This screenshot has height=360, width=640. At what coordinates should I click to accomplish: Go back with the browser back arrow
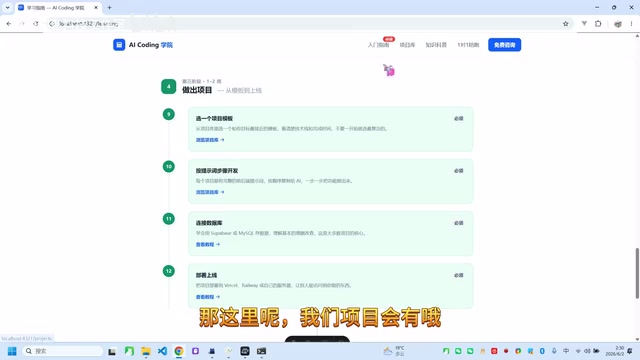coord(9,24)
